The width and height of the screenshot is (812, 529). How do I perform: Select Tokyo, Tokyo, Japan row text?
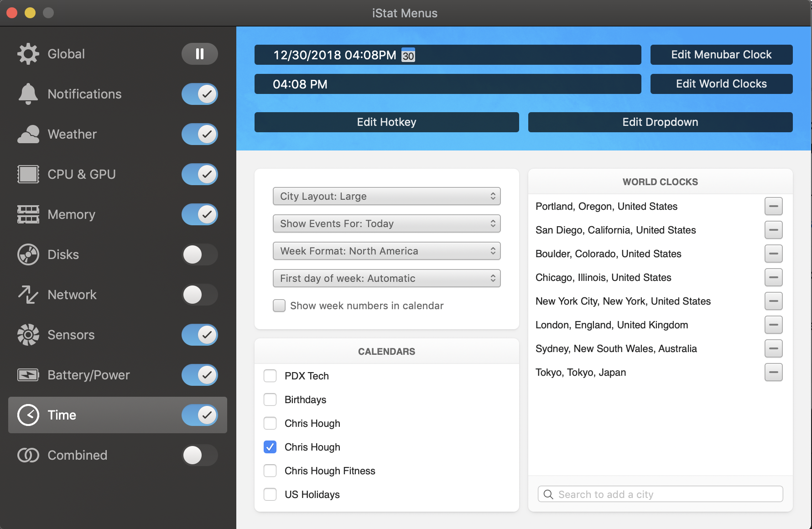point(581,372)
